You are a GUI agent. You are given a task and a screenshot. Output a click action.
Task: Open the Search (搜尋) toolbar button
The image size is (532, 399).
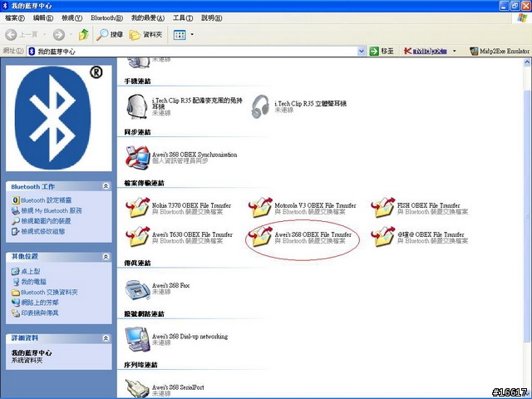109,34
